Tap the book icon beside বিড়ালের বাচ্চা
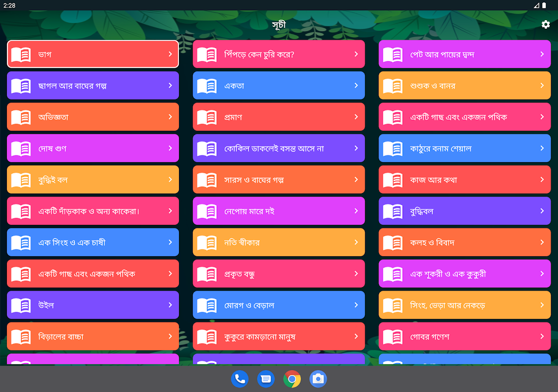 click(x=21, y=336)
